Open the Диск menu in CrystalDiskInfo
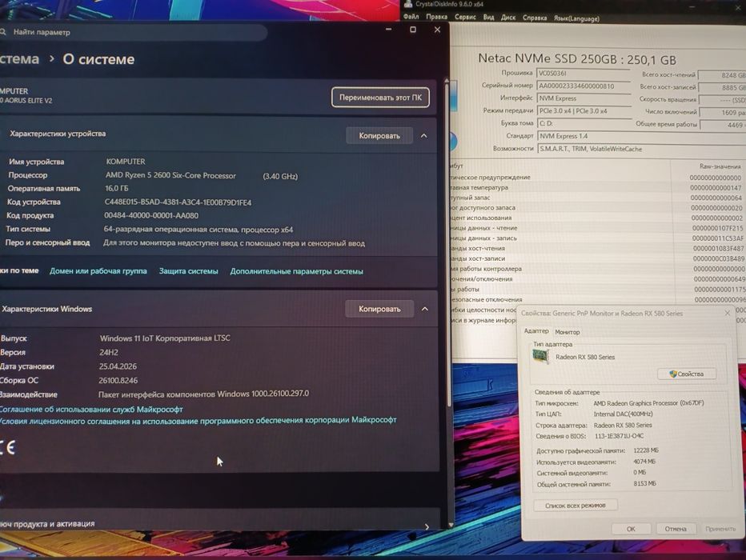The width and height of the screenshot is (746, 560). pos(508,18)
